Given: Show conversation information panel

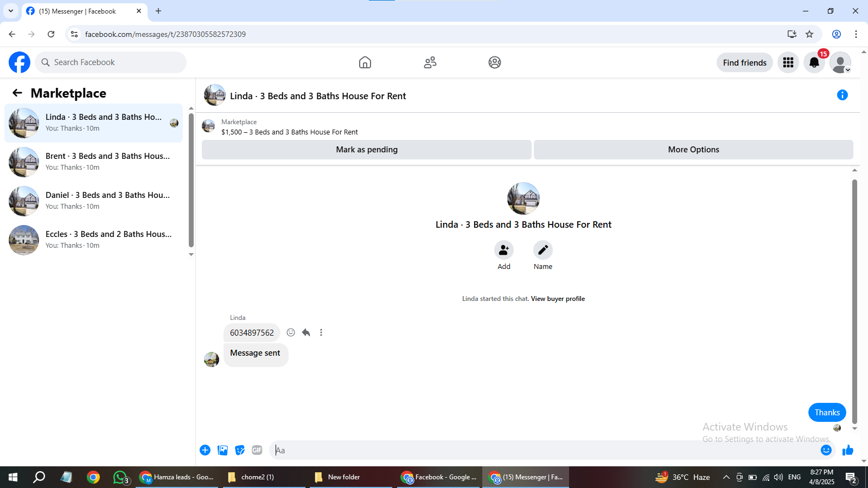Looking at the screenshot, I should point(843,95).
